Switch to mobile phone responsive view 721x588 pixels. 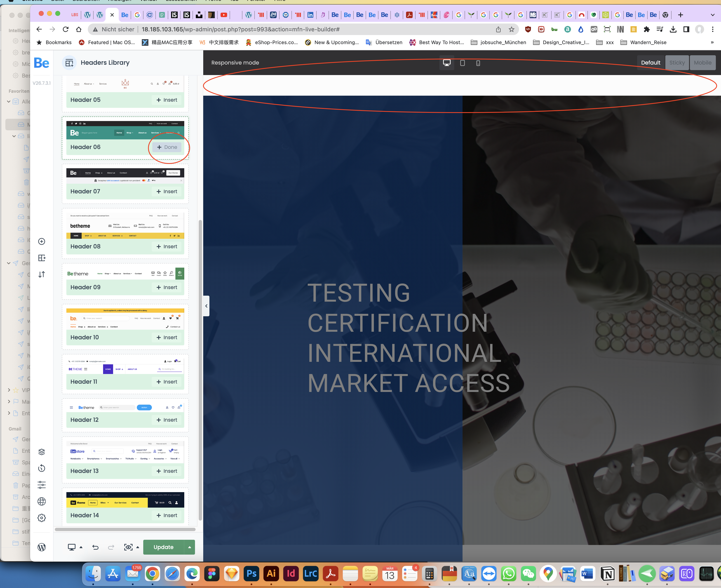point(478,63)
